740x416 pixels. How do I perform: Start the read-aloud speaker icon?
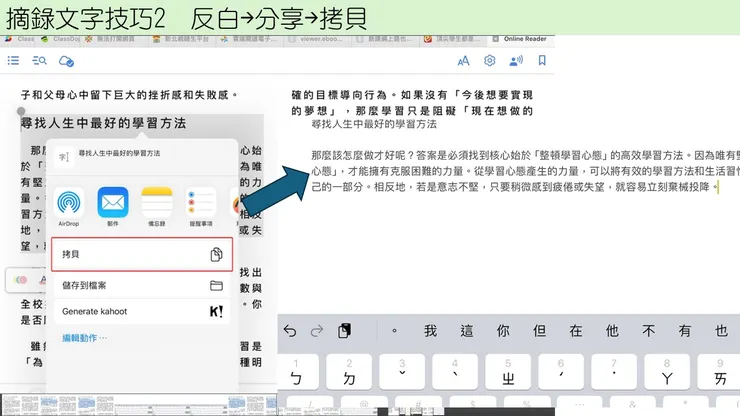(516, 60)
